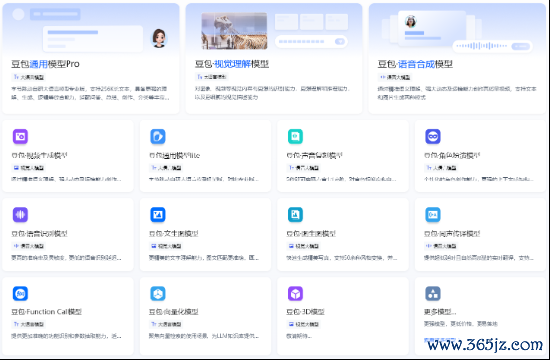Click the teal 声音复刻模型 icon
This screenshot has height=360, width=550.
pyautogui.click(x=295, y=136)
